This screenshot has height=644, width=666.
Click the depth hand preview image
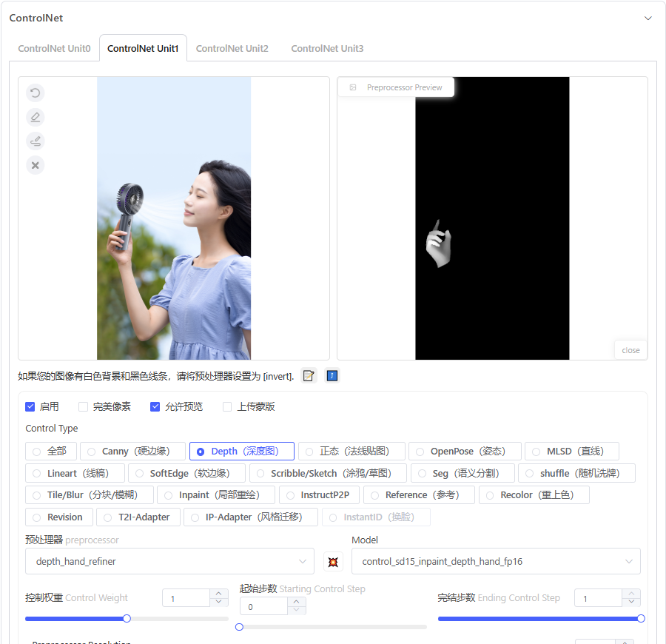(492, 218)
